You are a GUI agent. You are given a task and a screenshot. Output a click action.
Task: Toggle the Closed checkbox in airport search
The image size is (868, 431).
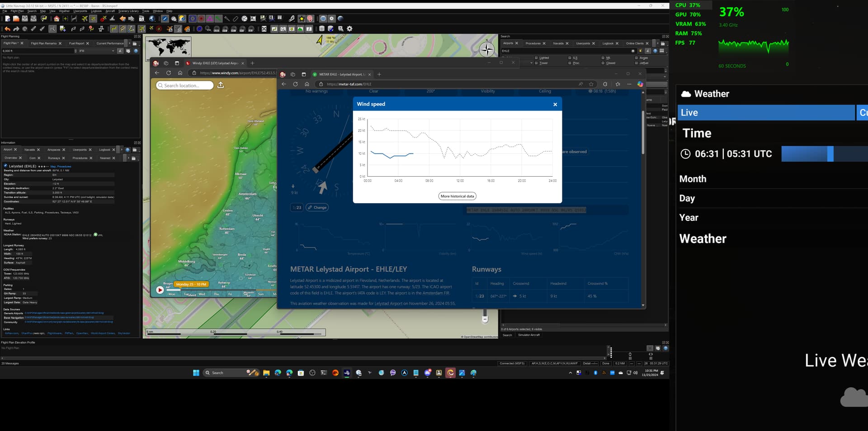point(603,63)
